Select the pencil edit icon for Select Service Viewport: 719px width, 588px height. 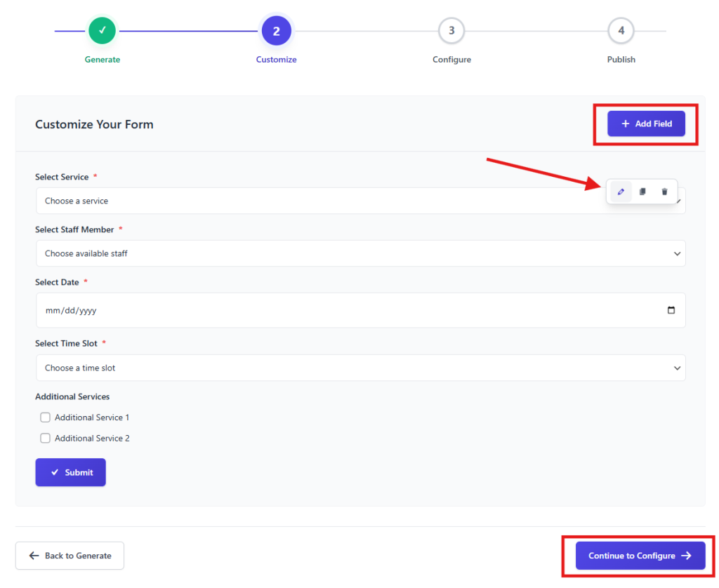(620, 191)
